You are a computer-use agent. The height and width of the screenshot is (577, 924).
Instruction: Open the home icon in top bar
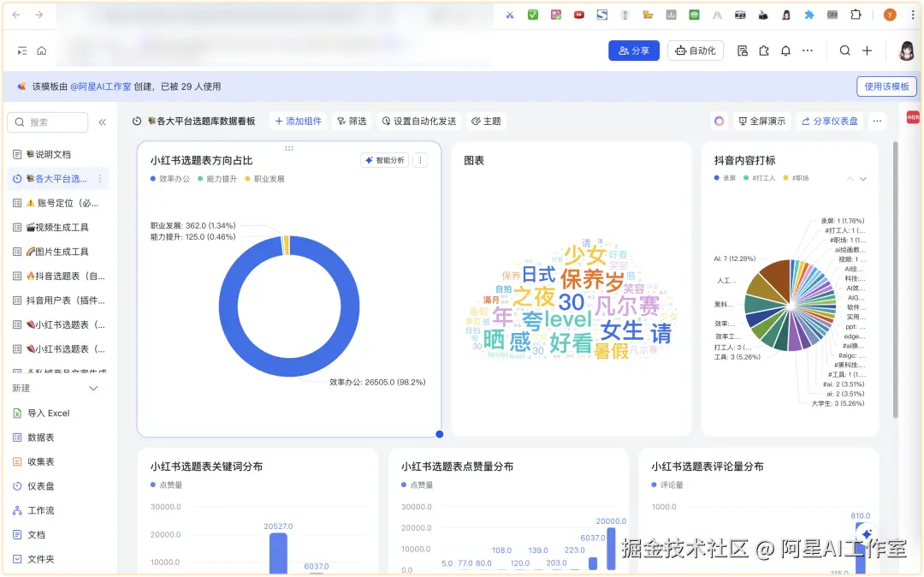click(x=41, y=51)
